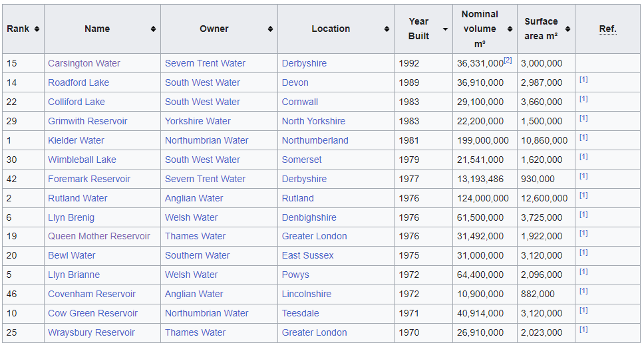Open Wraysbury Reservoir link
This screenshot has height=343, width=644.
pos(91,332)
